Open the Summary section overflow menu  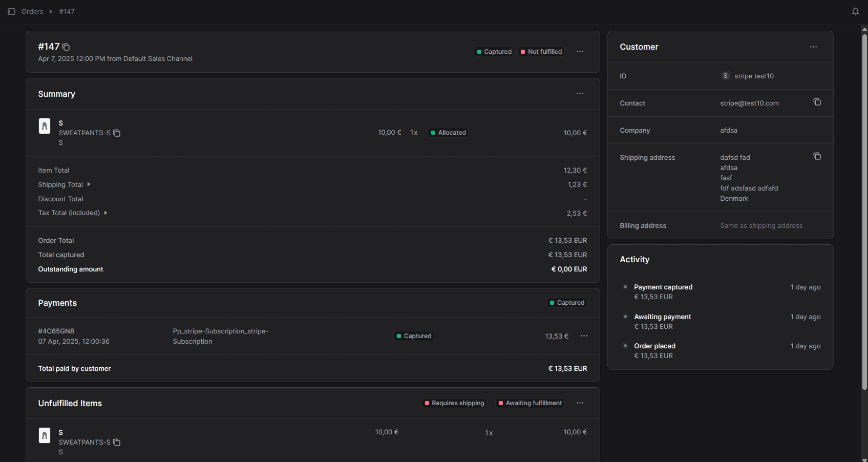pyautogui.click(x=580, y=93)
